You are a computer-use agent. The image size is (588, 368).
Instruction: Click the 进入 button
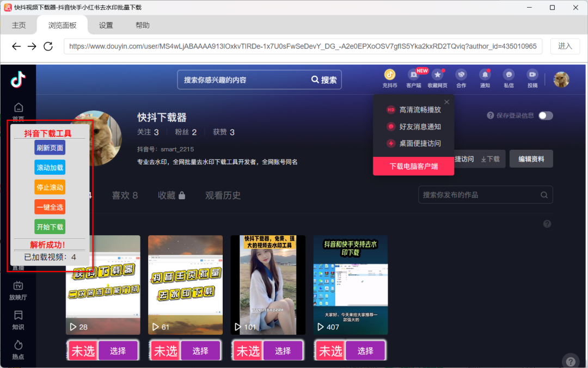pos(565,46)
